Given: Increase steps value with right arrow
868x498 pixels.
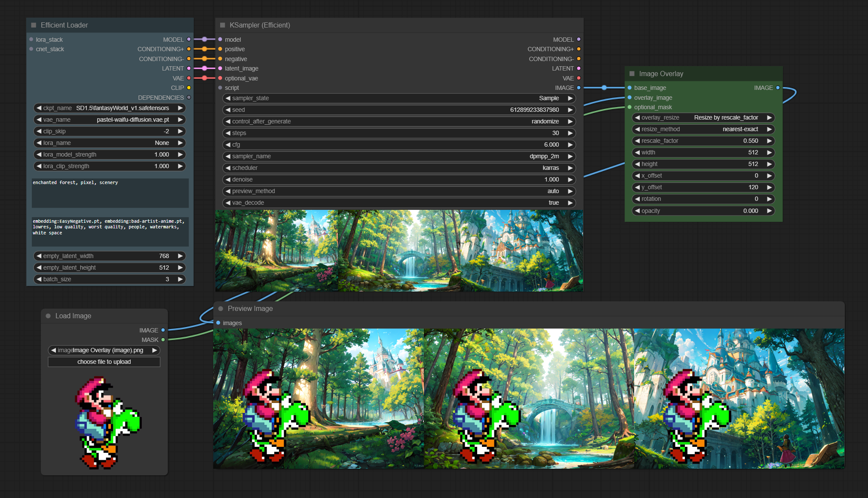Looking at the screenshot, I should click(570, 133).
